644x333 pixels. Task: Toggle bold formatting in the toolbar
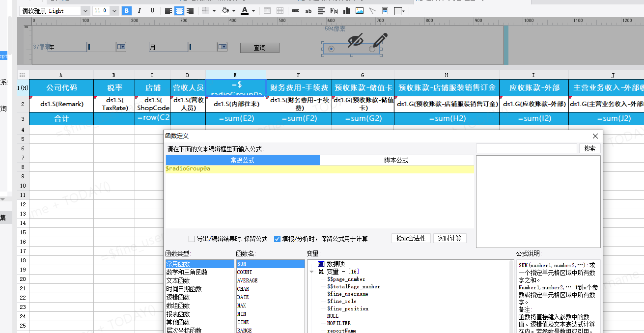pyautogui.click(x=127, y=11)
